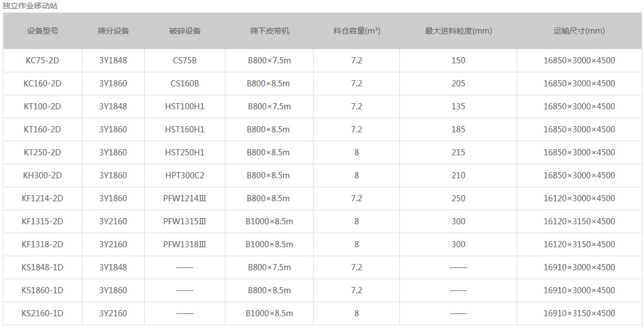The height and width of the screenshot is (328, 644).
Task: Click the 独立作业移动站 table title
Action: (x=30, y=6)
